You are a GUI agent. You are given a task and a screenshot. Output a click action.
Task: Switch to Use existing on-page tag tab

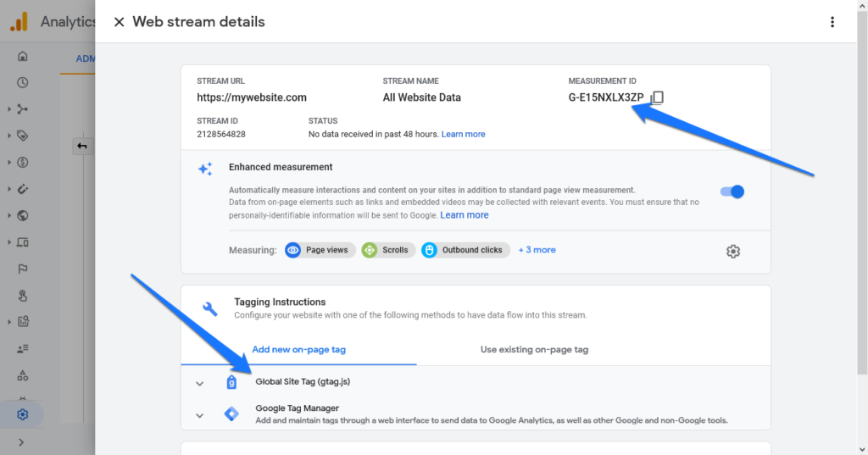tap(534, 349)
